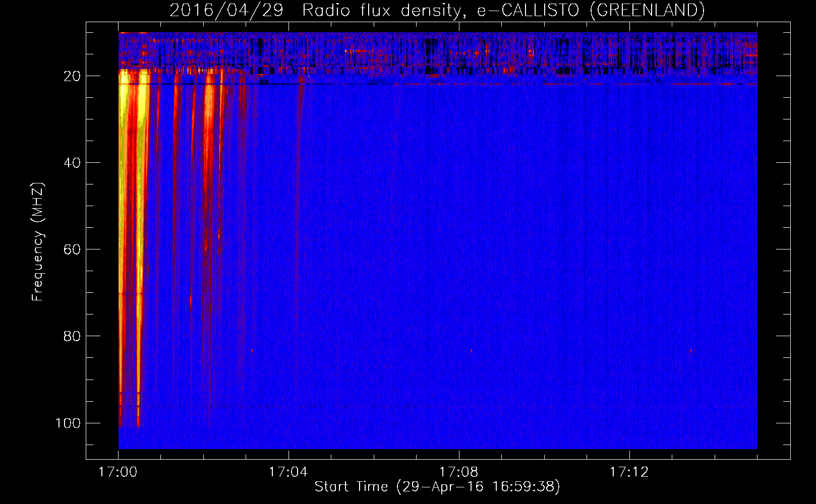
Task: Click the plot title '2016/04/29 Radio flux density, e-CALLISTO (GREENLAND)'
Action: 437,11
